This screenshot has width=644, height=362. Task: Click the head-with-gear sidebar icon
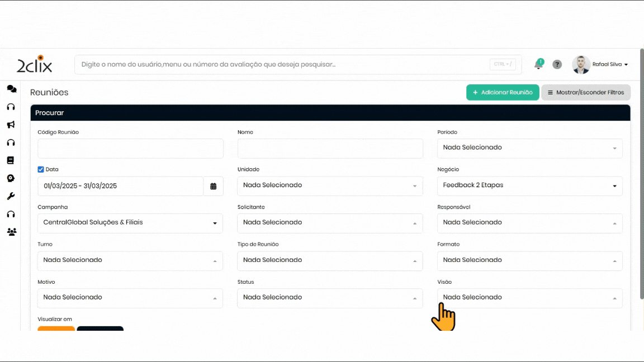pos(11,178)
